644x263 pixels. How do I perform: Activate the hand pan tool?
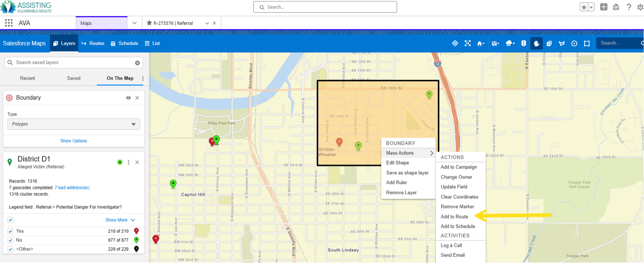(x=536, y=43)
